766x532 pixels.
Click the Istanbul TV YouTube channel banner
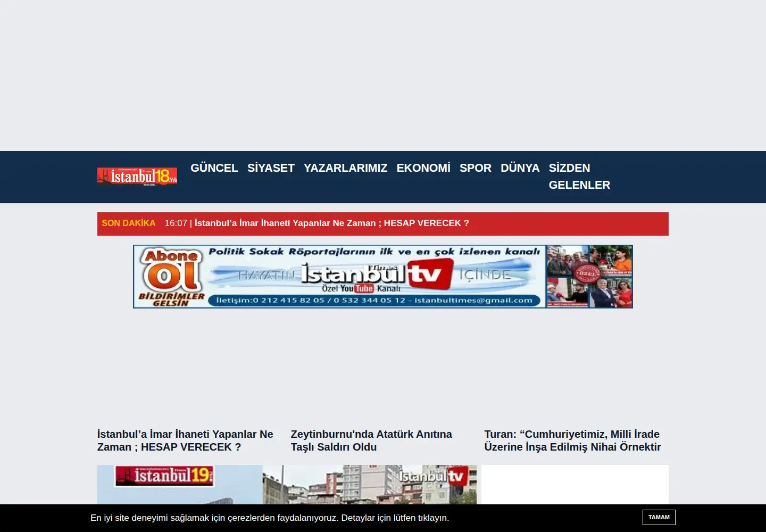point(383,277)
